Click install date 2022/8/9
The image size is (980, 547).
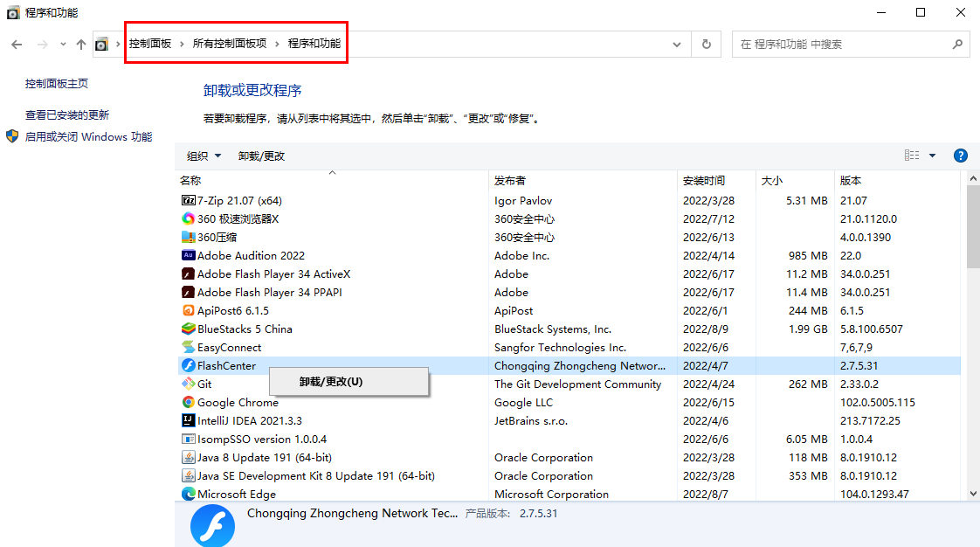click(x=705, y=329)
